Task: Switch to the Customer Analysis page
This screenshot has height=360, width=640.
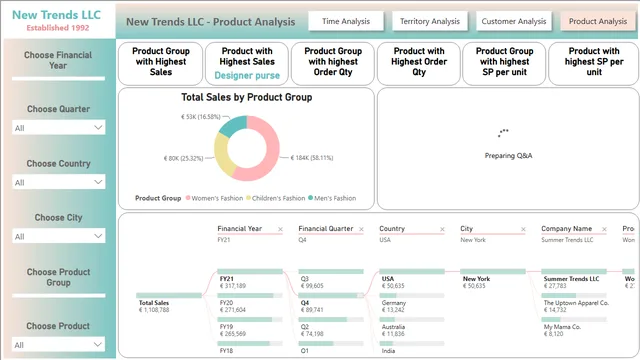Action: click(513, 21)
